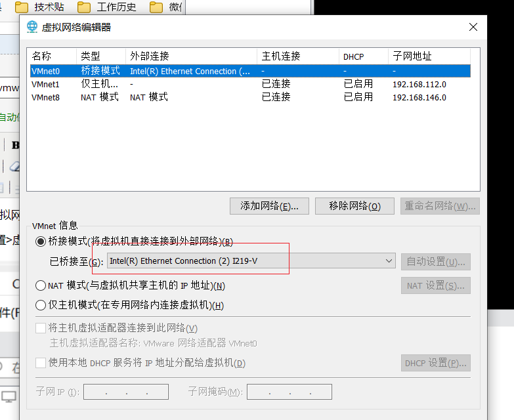
Task: Click the DHCP column header
Action: click(x=364, y=56)
